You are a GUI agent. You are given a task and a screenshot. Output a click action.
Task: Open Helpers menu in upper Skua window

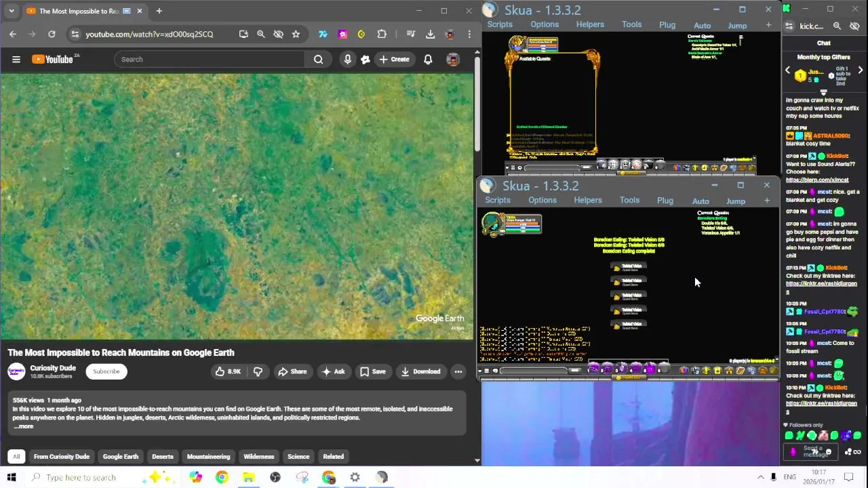[590, 25]
